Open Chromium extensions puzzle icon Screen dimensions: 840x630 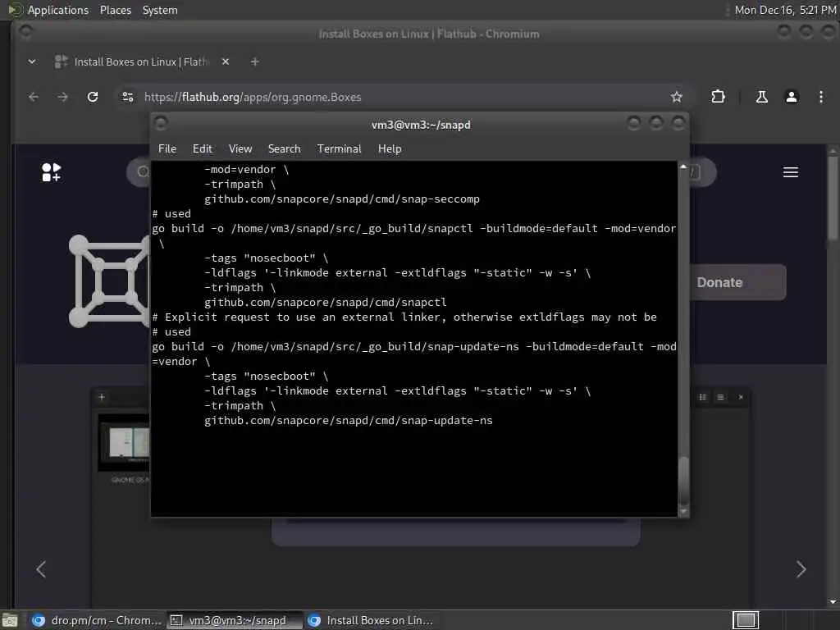(718, 97)
